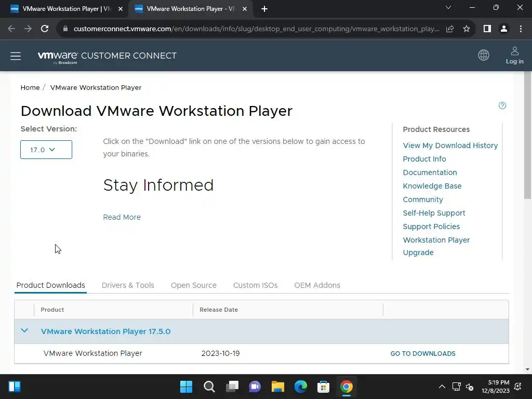This screenshot has width=532, height=399.
Task: Click the 2023-10-19 release date cell
Action: (220, 353)
